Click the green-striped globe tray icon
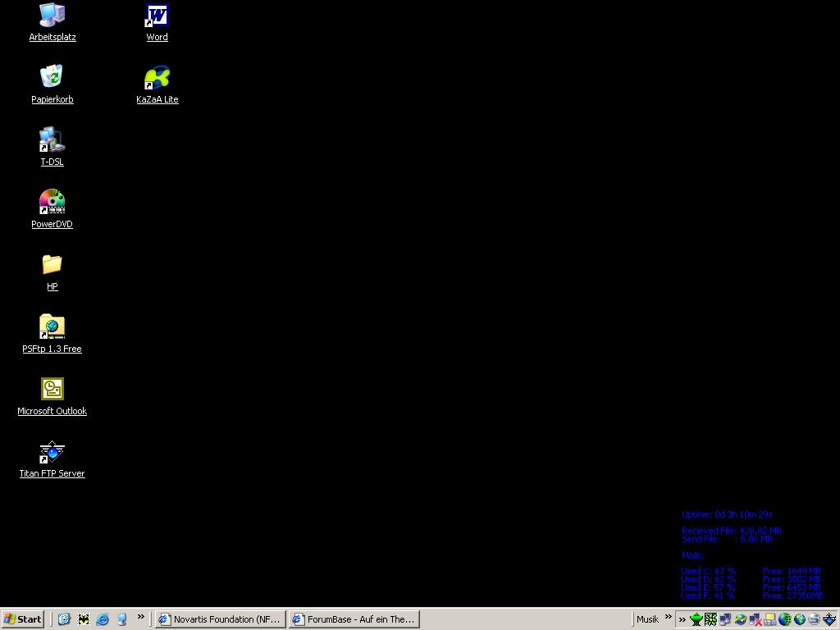Viewport: 840px width, 630px height. point(785,619)
